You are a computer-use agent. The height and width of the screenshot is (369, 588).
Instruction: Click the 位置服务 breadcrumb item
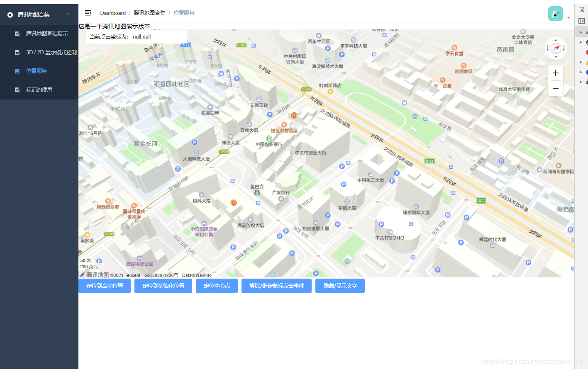184,13
